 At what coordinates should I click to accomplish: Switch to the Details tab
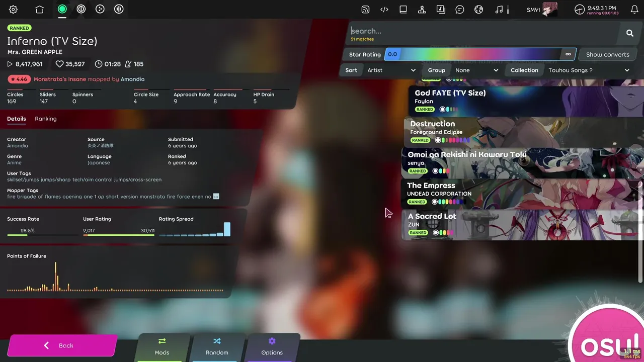tap(17, 119)
